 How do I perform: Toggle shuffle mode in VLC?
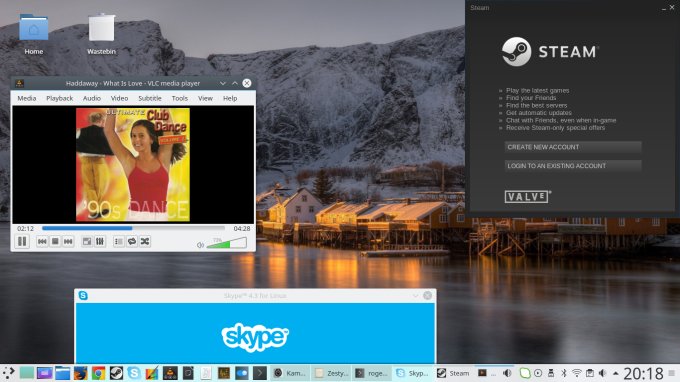tap(145, 242)
